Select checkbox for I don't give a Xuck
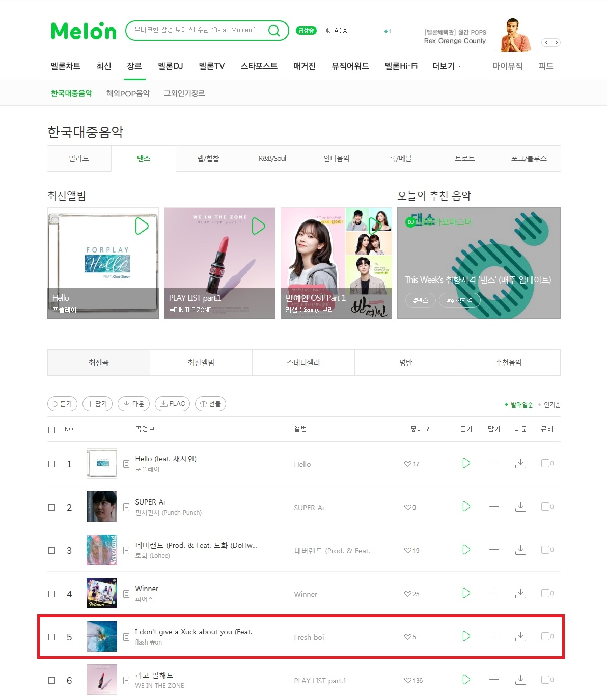 pyautogui.click(x=51, y=637)
